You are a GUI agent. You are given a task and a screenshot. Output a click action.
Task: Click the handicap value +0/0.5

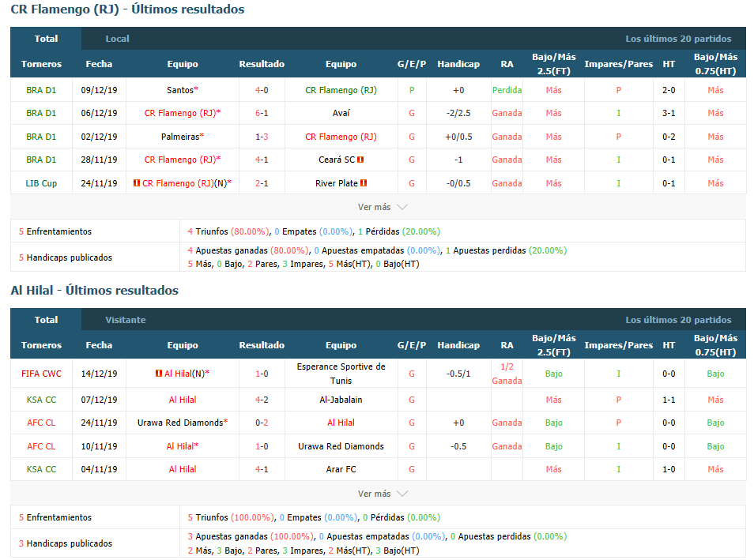(x=458, y=137)
